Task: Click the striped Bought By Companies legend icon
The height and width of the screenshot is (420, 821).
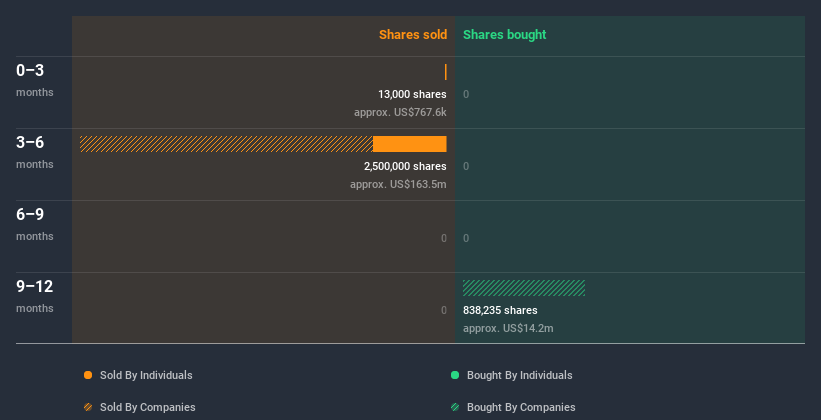Action: [455, 407]
